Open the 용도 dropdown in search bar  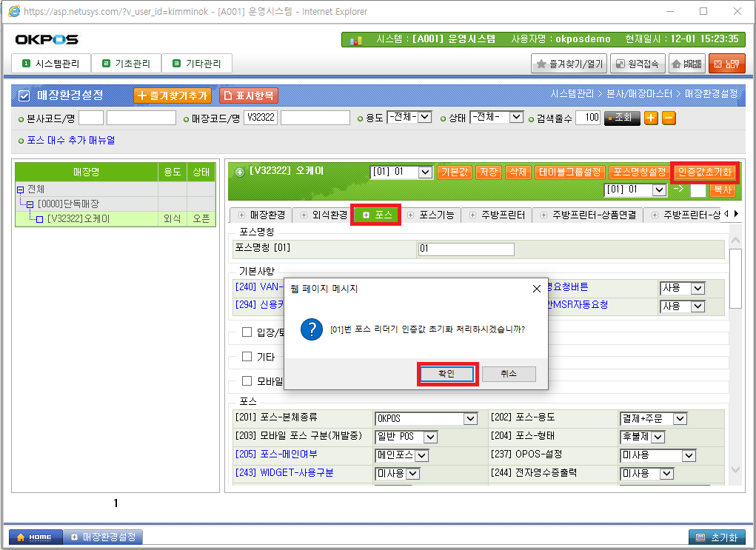coord(409,117)
